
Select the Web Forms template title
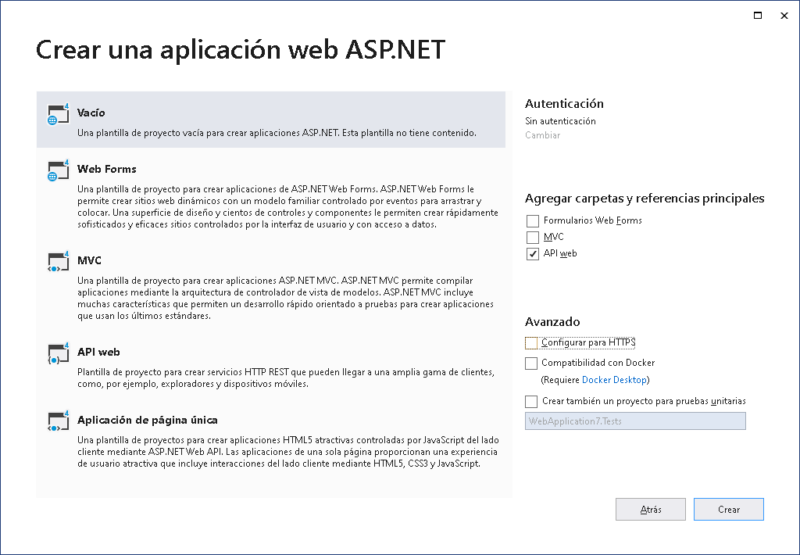click(107, 169)
